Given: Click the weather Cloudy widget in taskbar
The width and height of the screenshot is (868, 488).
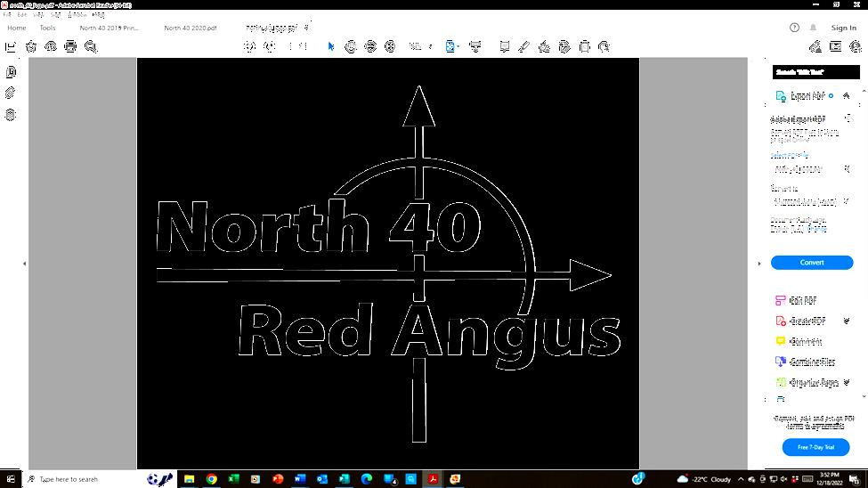Looking at the screenshot, I should pos(704,479).
